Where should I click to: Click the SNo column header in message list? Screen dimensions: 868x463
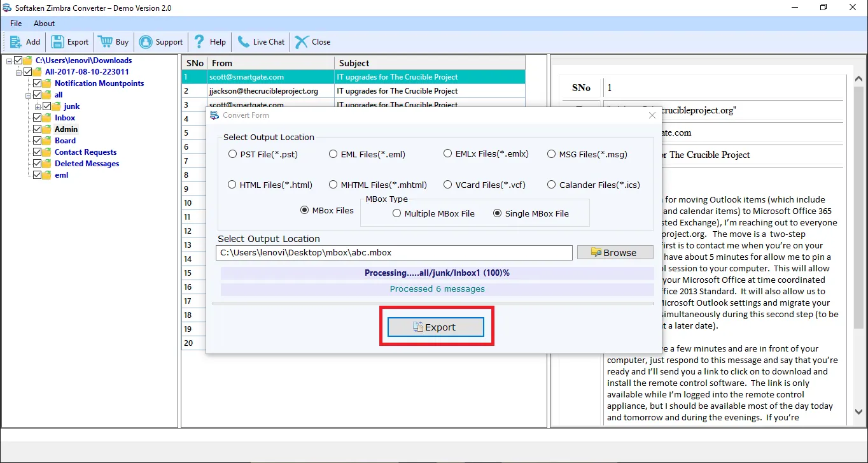coord(195,63)
